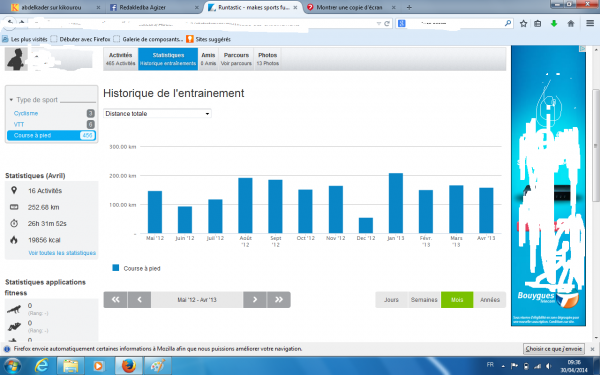Image resolution: width=600 pixels, height=375 pixels.
Task: Jump to the earliest period with the double-left arrow
Action: [115, 300]
